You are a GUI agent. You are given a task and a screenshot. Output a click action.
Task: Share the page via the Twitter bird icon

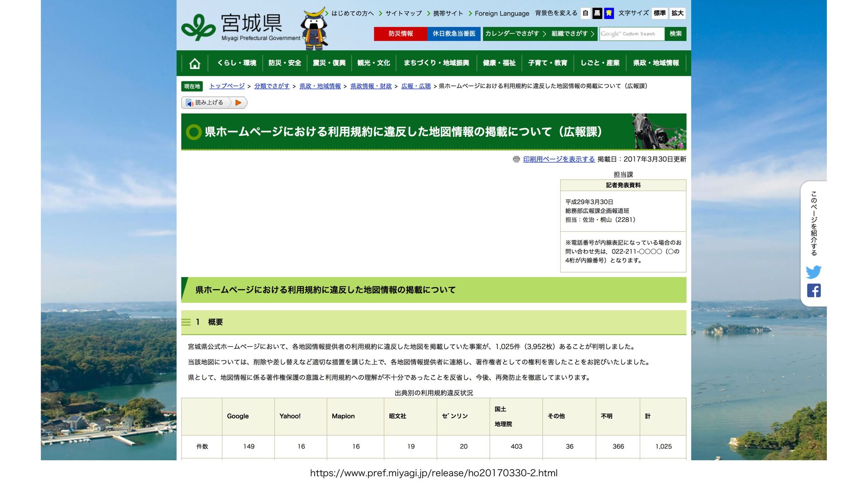(x=813, y=272)
